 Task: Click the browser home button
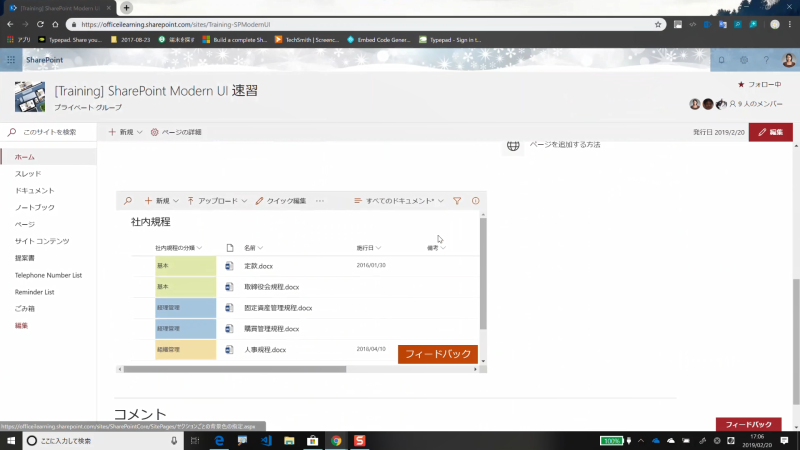55,24
